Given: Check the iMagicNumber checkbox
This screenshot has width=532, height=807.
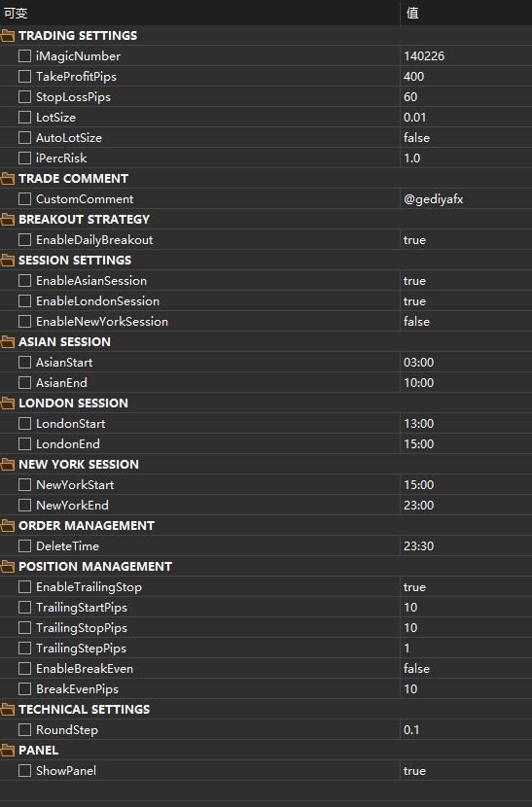Looking at the screenshot, I should click(x=24, y=56).
